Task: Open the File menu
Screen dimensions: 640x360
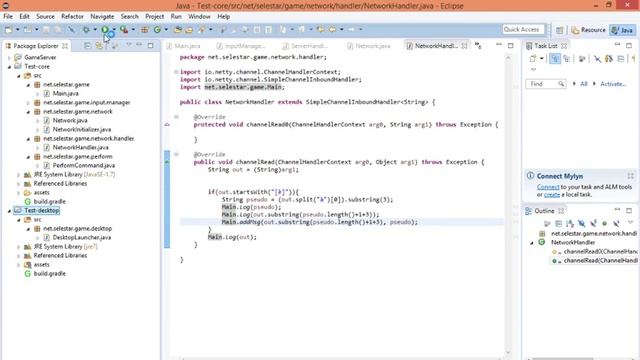Action: [8, 16]
